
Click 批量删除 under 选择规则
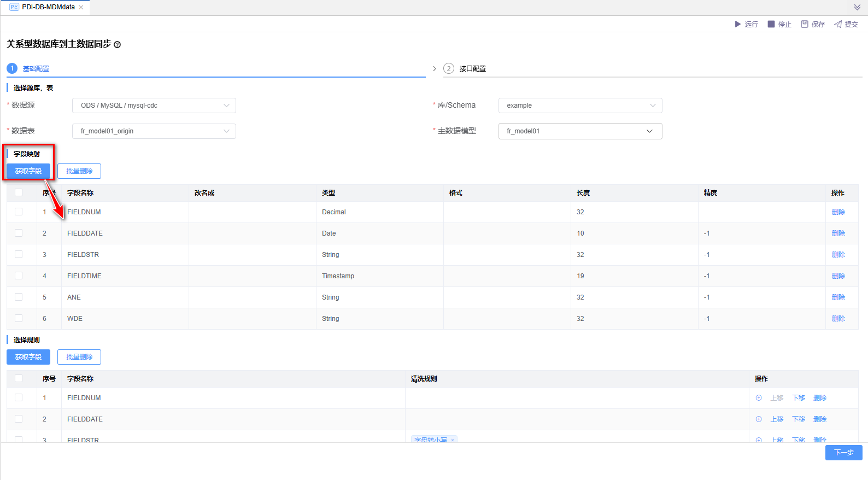click(79, 357)
